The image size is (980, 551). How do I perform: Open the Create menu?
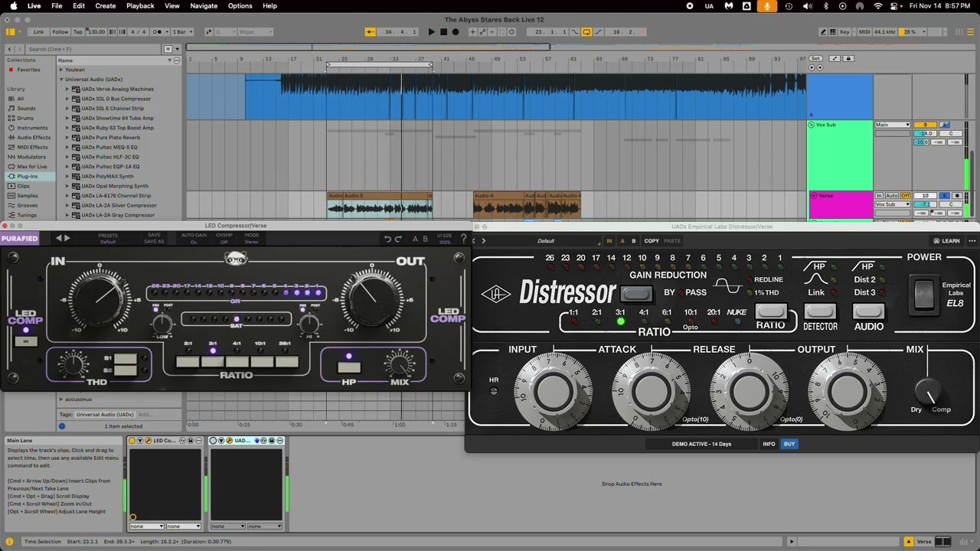[106, 5]
